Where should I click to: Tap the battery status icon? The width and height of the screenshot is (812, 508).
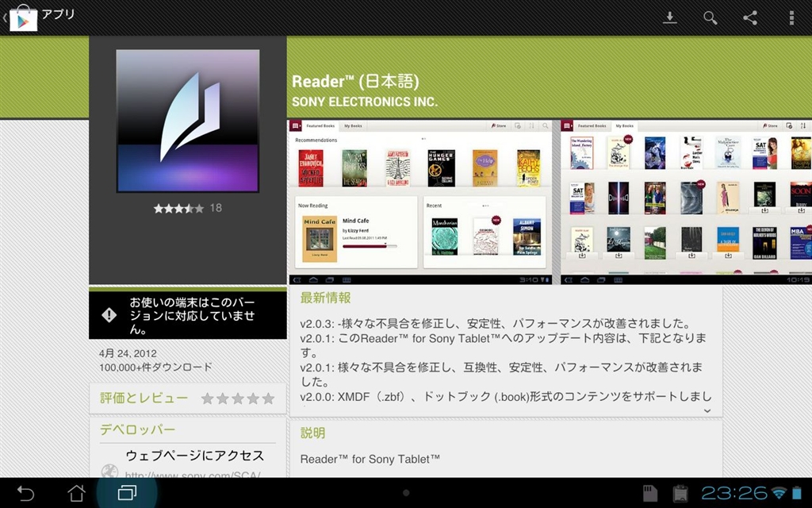click(x=796, y=493)
